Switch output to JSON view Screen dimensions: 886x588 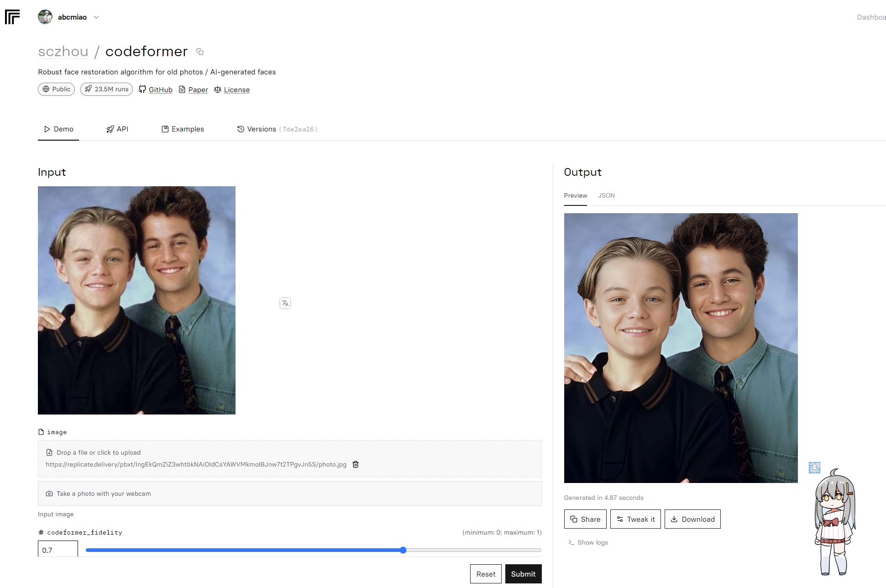pos(606,195)
